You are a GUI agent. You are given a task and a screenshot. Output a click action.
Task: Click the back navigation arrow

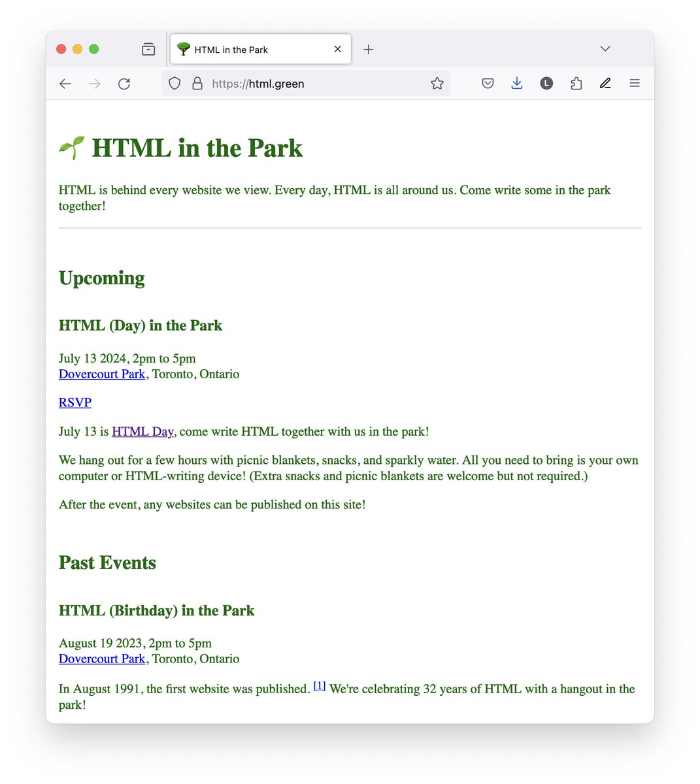click(65, 84)
